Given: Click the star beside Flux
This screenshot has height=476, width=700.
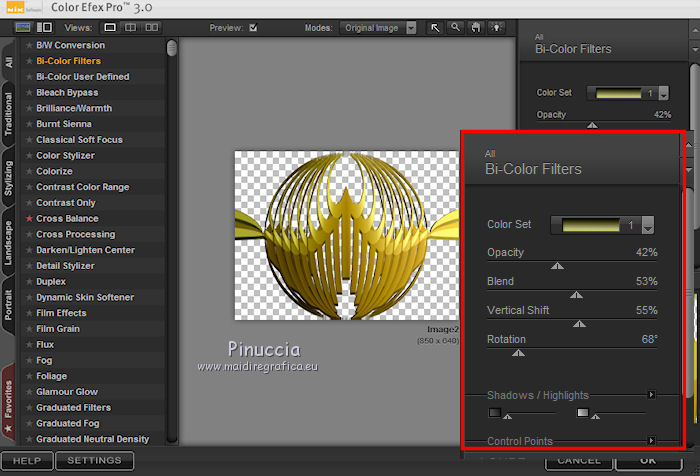Looking at the screenshot, I should [x=29, y=344].
